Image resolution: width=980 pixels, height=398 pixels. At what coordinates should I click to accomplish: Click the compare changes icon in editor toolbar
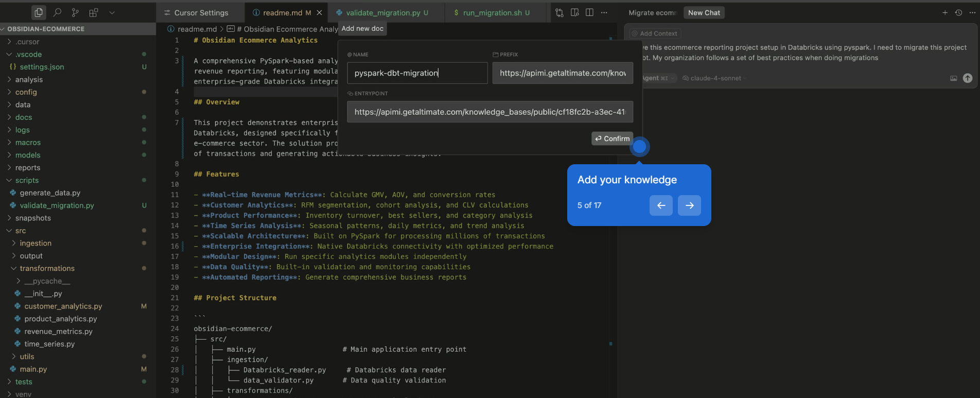(x=559, y=12)
